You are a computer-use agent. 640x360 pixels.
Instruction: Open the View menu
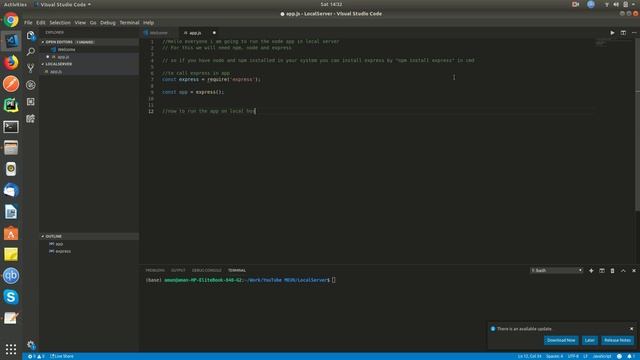pos(80,23)
